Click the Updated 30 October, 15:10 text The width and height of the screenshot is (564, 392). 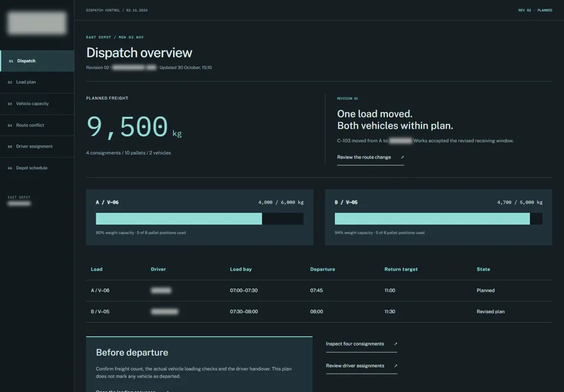185,68
